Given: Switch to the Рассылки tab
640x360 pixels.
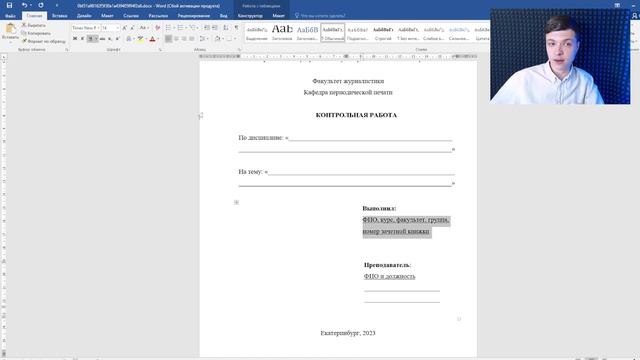Looking at the screenshot, I should 158,16.
